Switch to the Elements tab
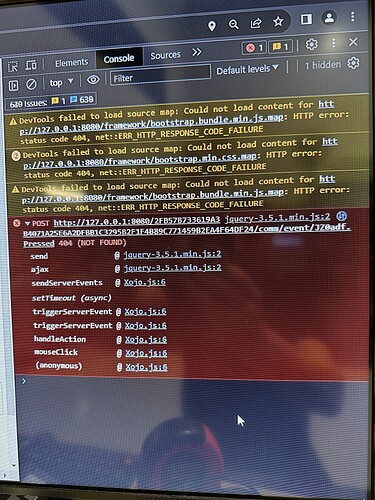The width and height of the screenshot is (375, 500). [71, 63]
